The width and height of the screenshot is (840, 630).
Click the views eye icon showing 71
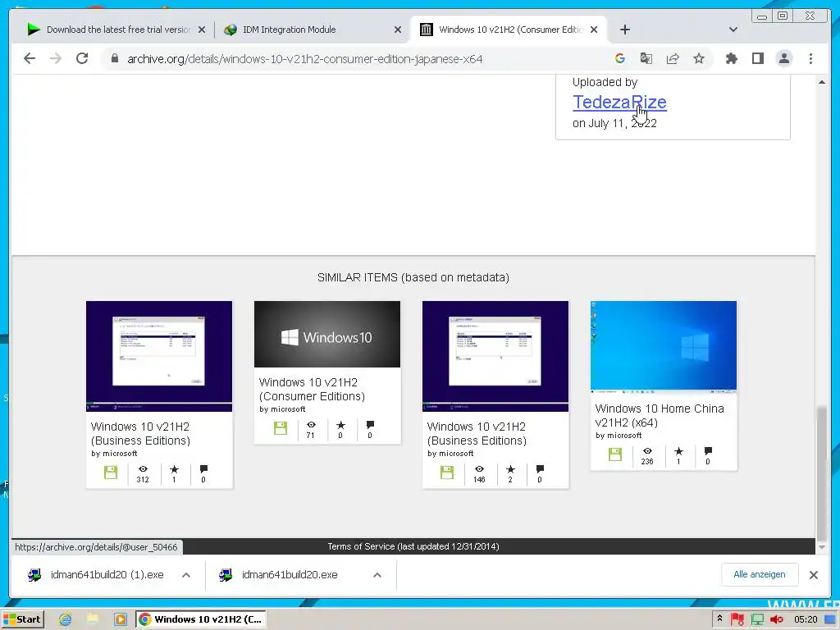click(311, 424)
